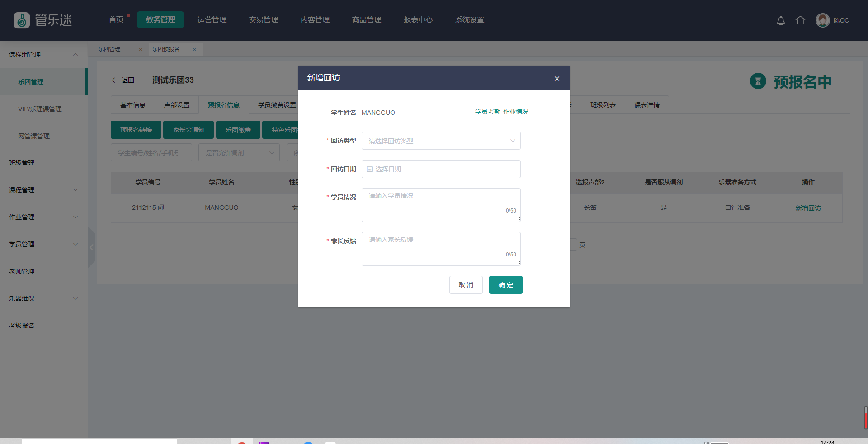Close the 新增回访 dialog with X
868x444 pixels.
[x=557, y=79]
